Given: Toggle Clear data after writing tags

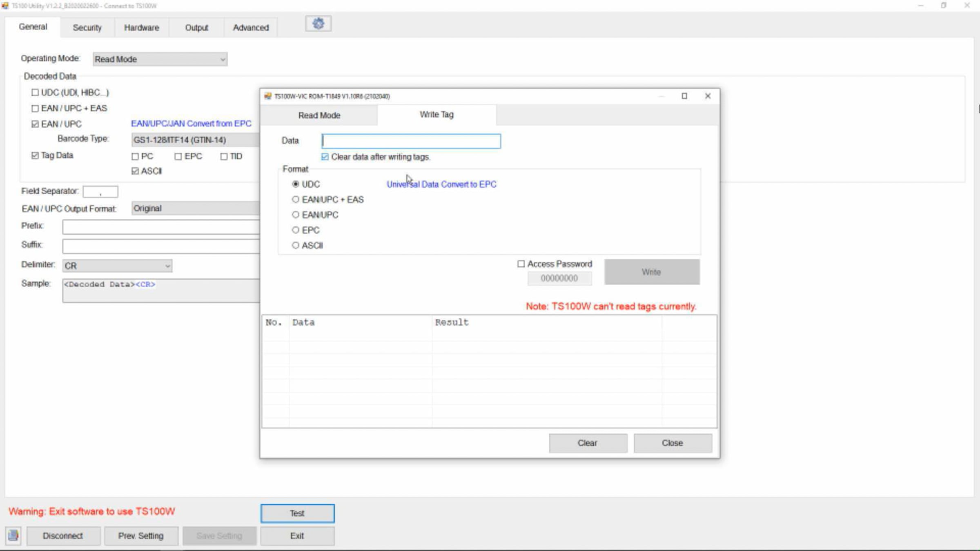Looking at the screenshot, I should click(325, 157).
